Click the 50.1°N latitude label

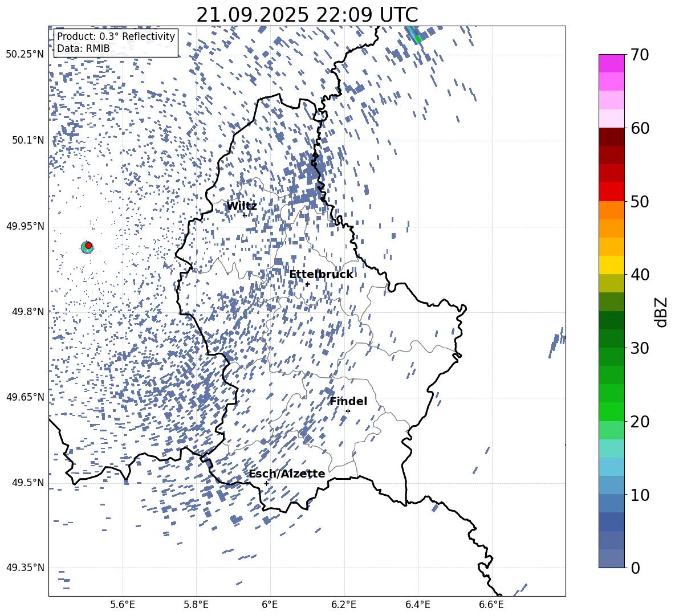[x=28, y=140]
